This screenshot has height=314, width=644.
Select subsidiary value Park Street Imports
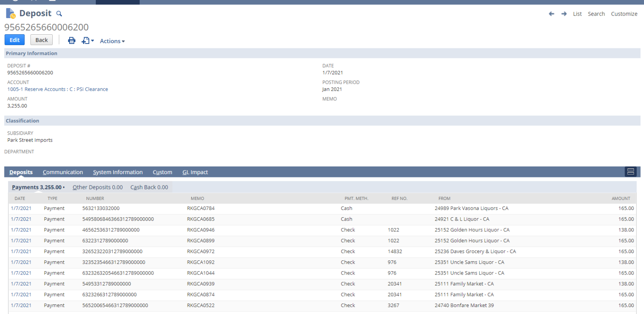(x=30, y=140)
